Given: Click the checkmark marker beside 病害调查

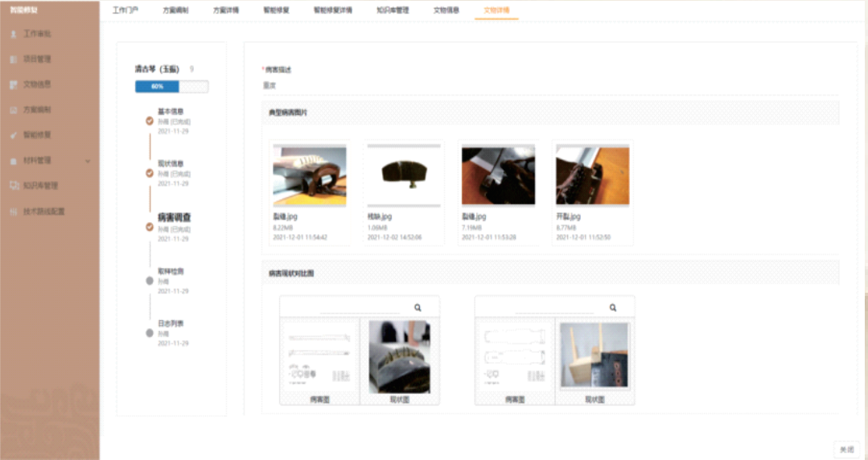Looking at the screenshot, I should tap(150, 227).
